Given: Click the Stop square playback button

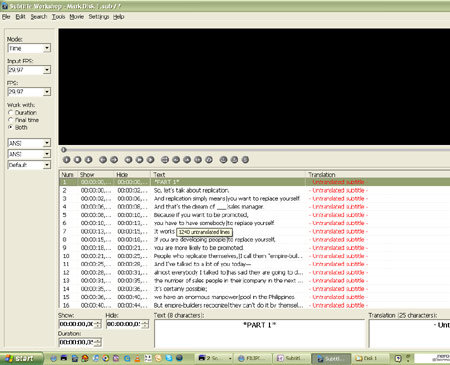Looking at the screenshot, I should tap(78, 160).
